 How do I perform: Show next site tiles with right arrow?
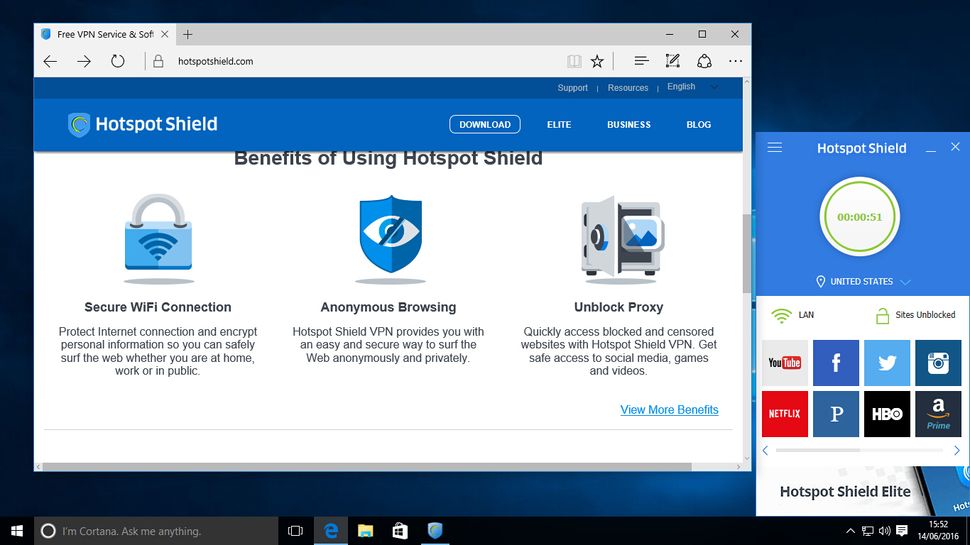[956, 450]
